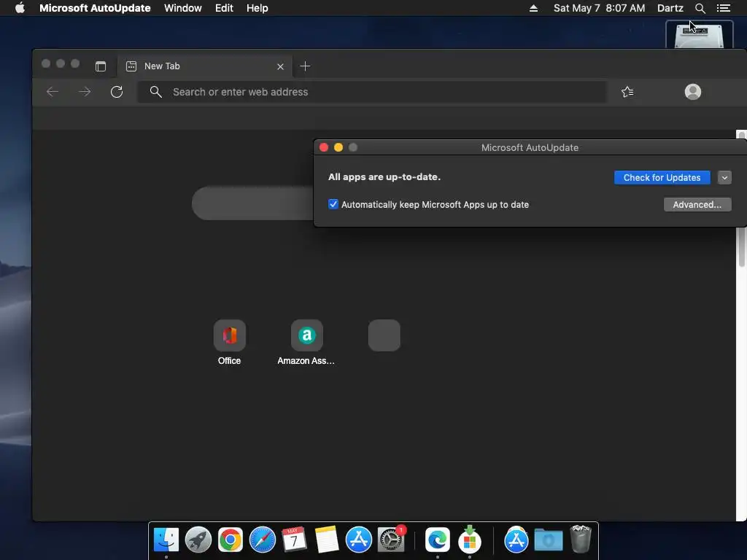Open the Apple menu
Image resolution: width=747 pixels, height=560 pixels.
tap(20, 8)
